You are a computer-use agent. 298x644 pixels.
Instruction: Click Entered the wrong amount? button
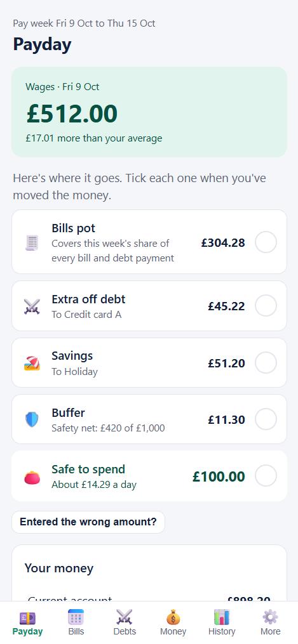[x=88, y=522]
